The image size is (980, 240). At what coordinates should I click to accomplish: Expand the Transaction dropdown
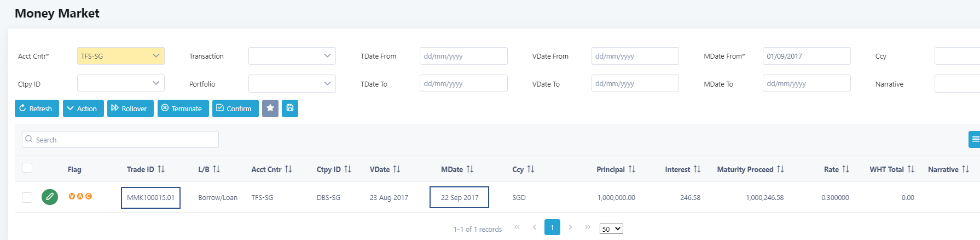292,56
